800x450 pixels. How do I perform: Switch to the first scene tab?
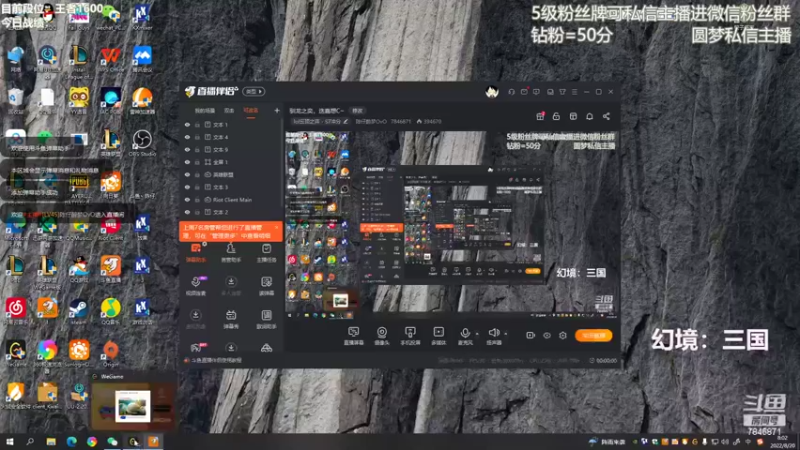205,110
